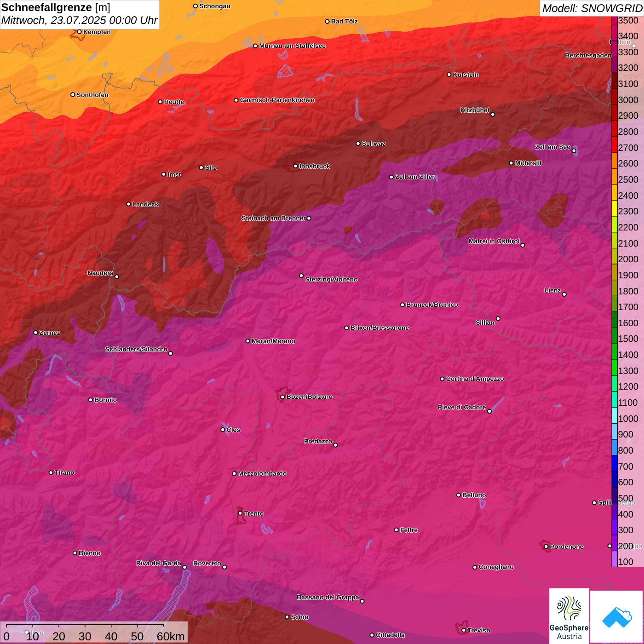
Task: Click the "Garmisch-Partenkirchen" label
Action: coord(277,100)
